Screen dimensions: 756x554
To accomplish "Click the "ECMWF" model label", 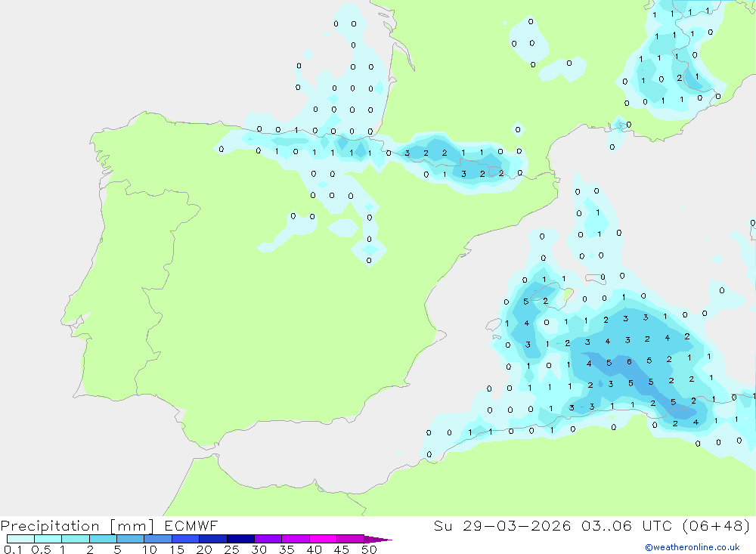I will (191, 525).
